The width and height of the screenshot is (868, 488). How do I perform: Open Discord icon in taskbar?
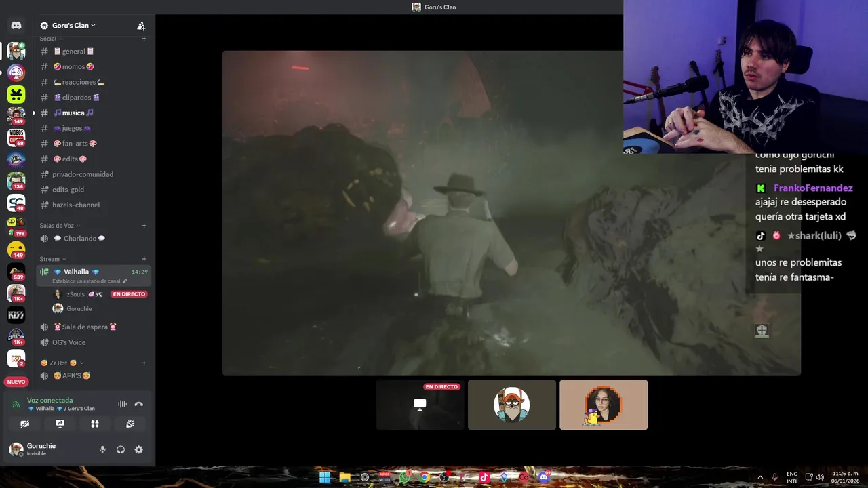[x=544, y=477]
